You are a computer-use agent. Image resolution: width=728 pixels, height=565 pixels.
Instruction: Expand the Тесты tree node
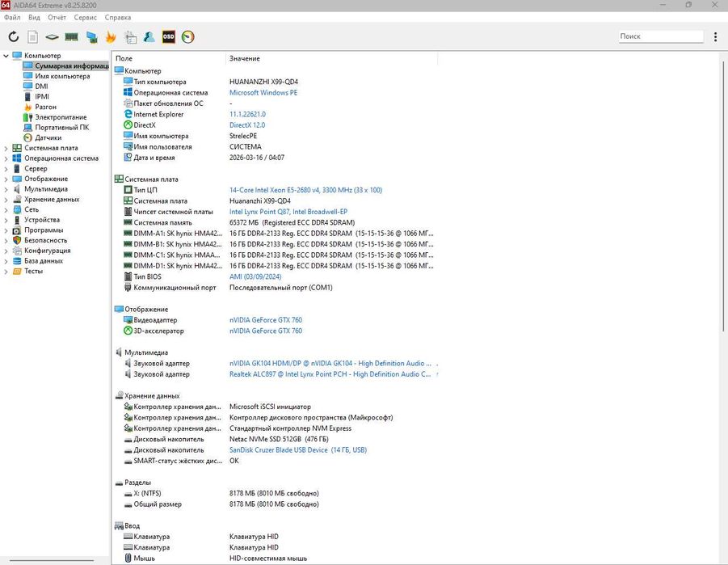(x=6, y=272)
